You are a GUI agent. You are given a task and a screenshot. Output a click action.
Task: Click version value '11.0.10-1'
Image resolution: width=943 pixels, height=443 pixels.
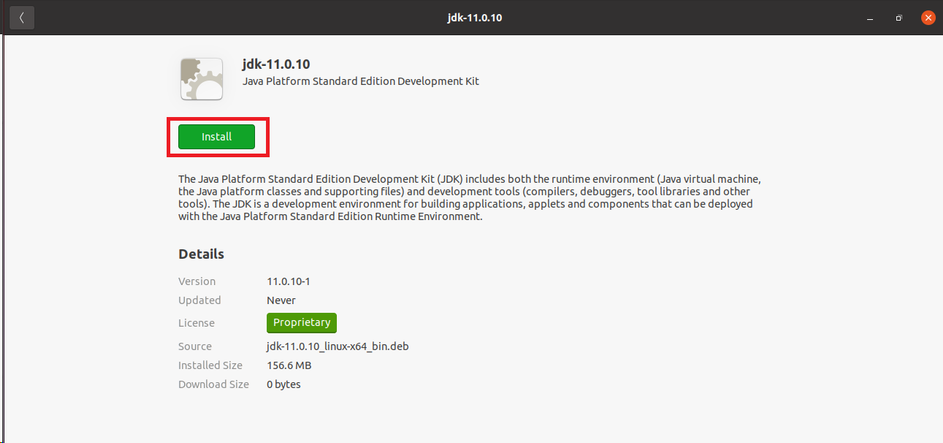[288, 281]
